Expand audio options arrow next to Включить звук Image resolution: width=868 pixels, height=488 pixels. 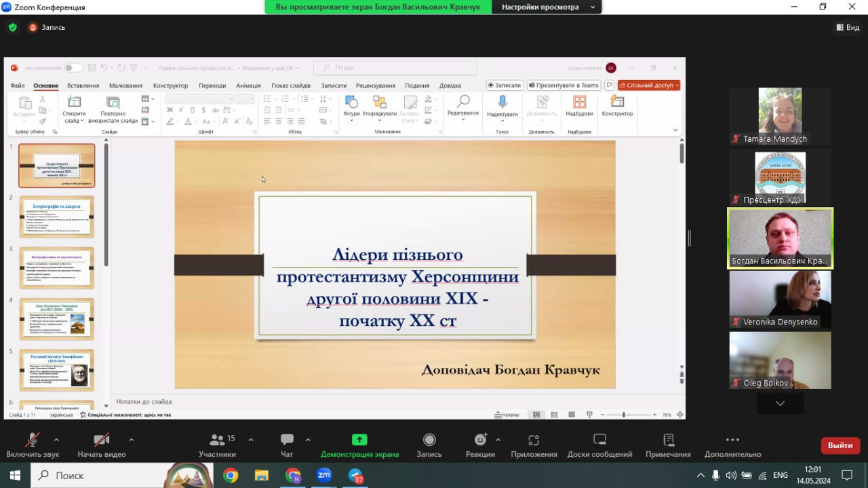(56, 439)
